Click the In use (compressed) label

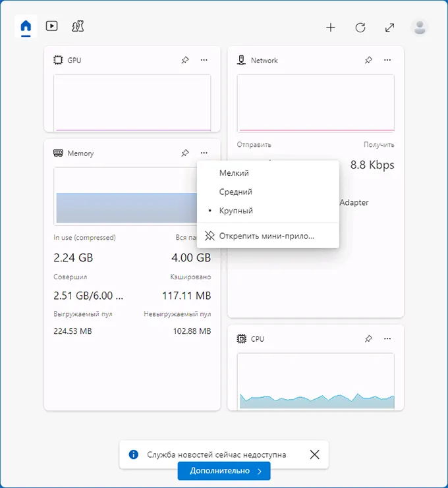(84, 238)
